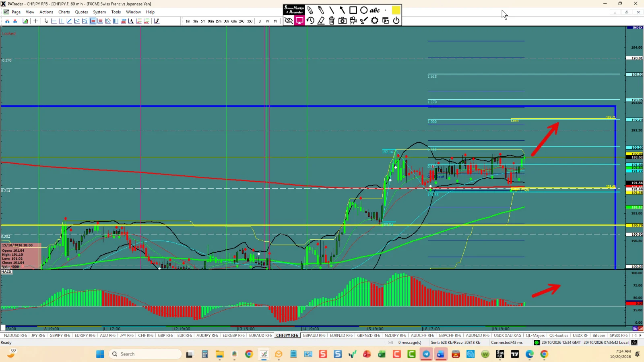The height and width of the screenshot is (362, 644).
Task: Start screen recording with video camera
Action: [353, 21]
